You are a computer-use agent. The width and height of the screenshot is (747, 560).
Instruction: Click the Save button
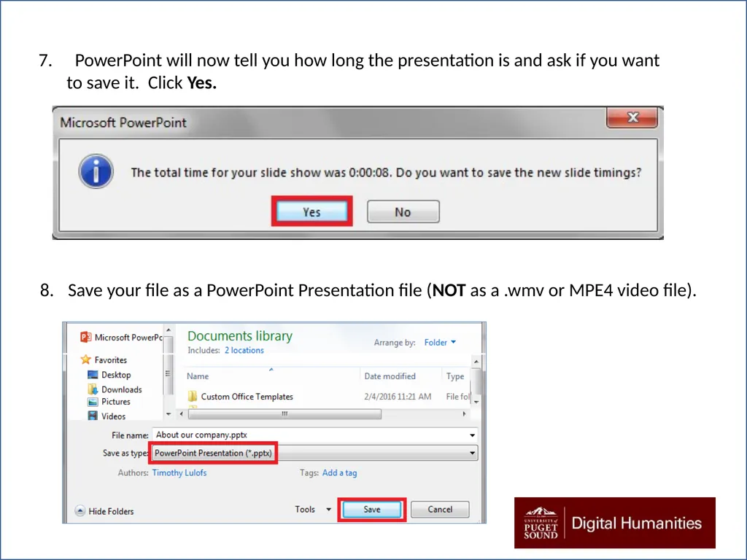click(x=371, y=509)
